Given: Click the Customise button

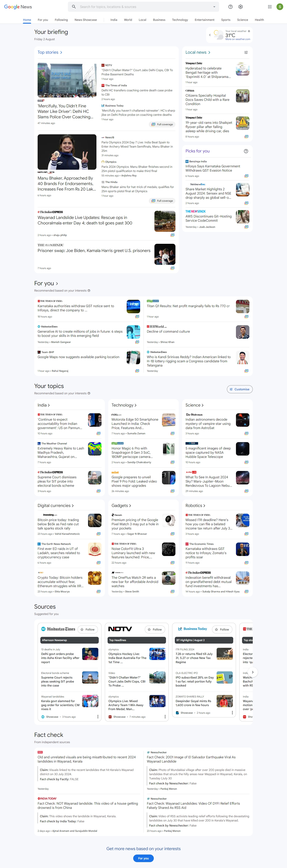Looking at the screenshot, I should point(240,389).
